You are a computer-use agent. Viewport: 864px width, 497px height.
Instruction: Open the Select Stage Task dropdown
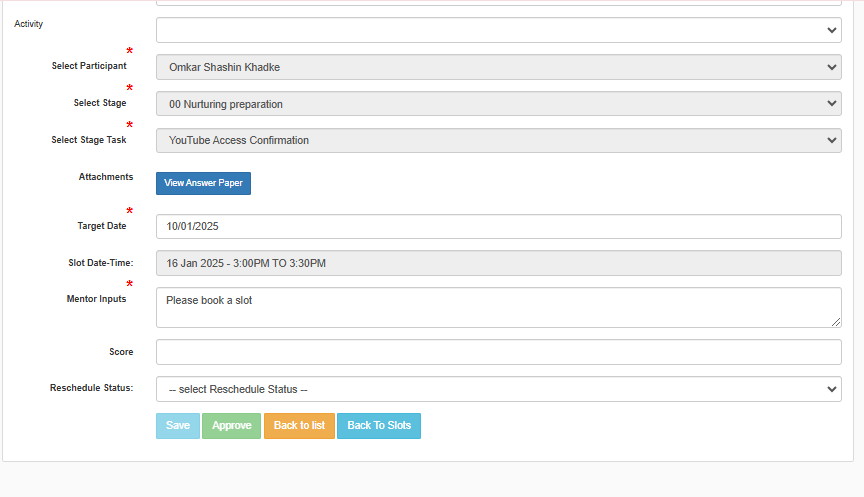[498, 141]
